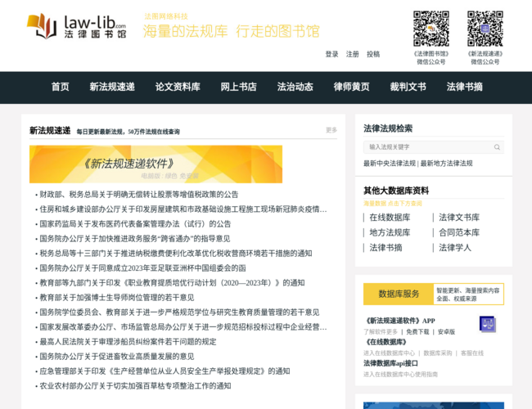Open 国家发展改革委办公厅 招标投标 item
The image size is (532, 409).
(x=183, y=327)
